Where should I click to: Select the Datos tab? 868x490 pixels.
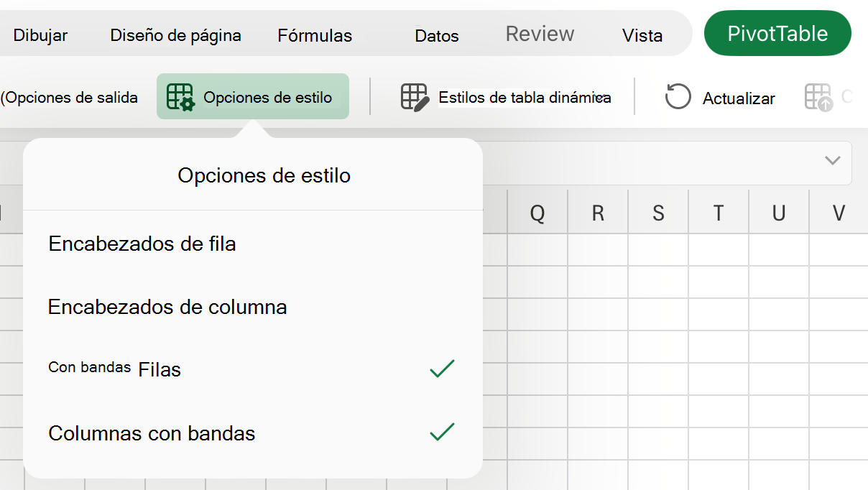[437, 35]
